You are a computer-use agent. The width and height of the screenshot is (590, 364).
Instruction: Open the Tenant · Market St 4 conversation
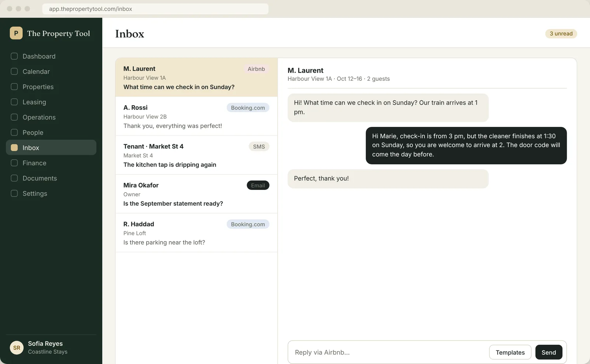coord(196,155)
